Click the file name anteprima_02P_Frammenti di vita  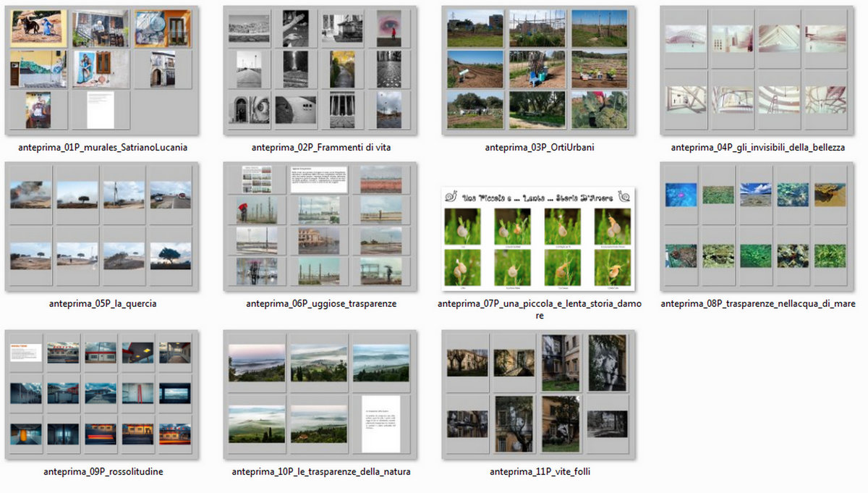(x=321, y=148)
